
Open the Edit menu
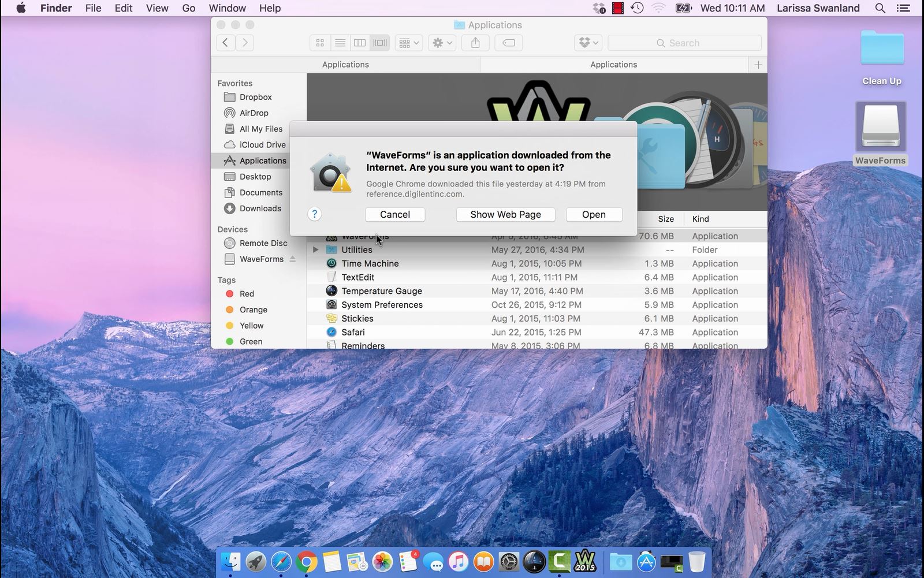124,8
